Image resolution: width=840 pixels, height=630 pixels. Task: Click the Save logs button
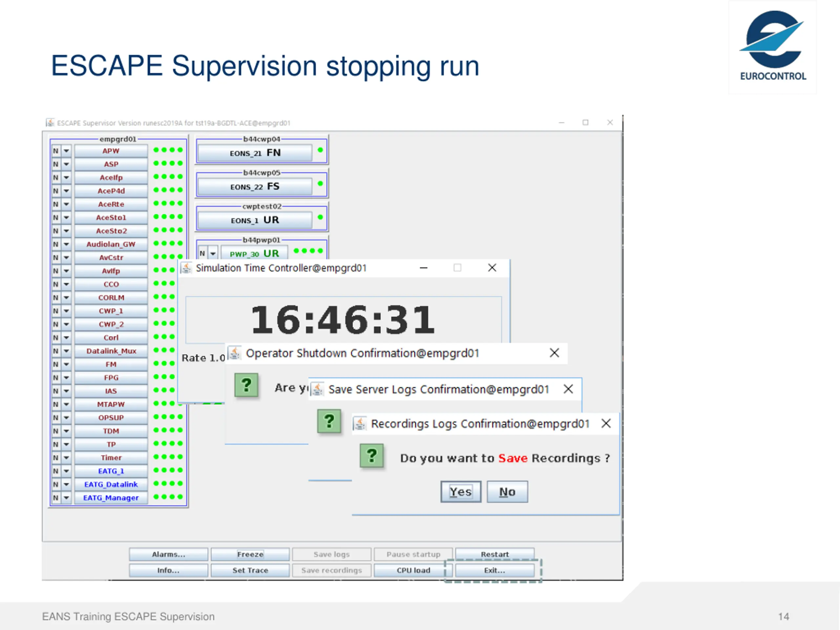coord(331,555)
